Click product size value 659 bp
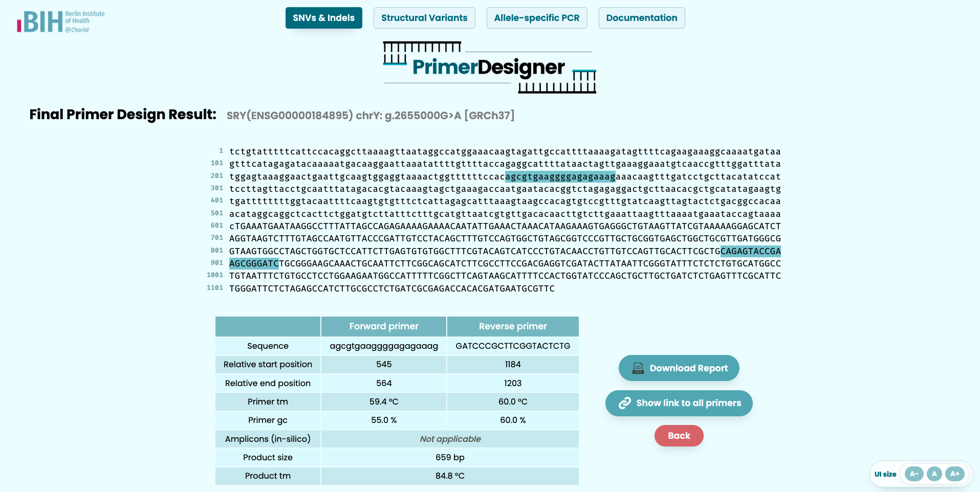The width and height of the screenshot is (980, 492). (x=450, y=457)
